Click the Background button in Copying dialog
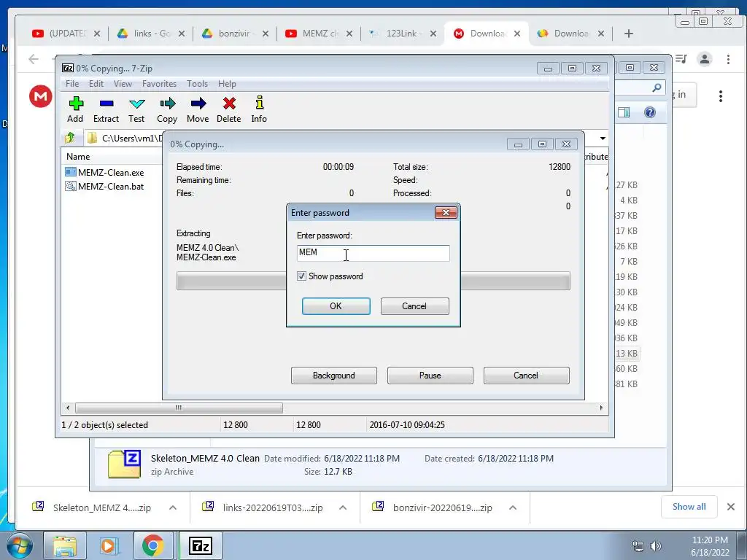 click(334, 376)
